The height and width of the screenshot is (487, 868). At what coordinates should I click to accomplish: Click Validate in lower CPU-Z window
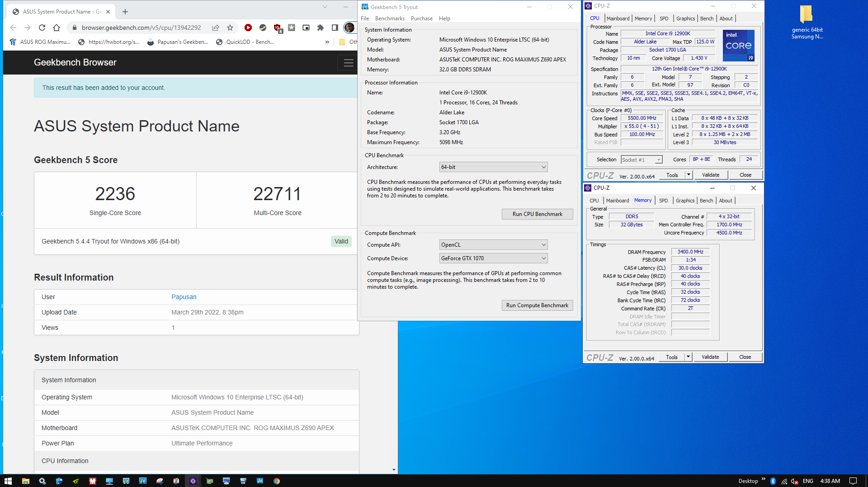710,357
